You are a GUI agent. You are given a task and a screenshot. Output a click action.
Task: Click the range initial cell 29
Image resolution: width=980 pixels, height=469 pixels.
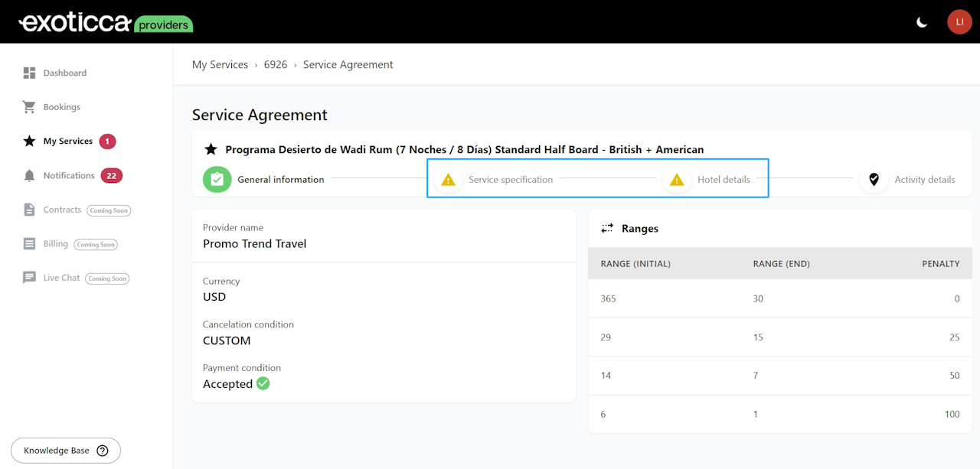pos(606,337)
